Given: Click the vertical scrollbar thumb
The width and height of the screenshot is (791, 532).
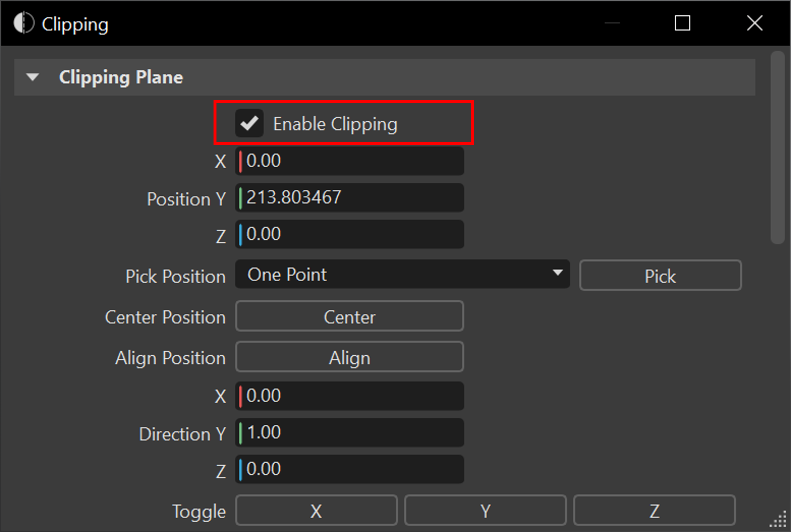Looking at the screenshot, I should coord(777,148).
